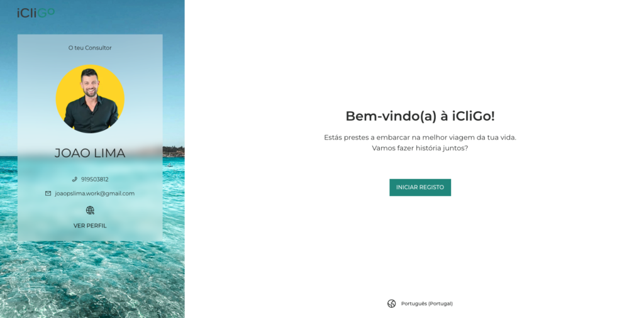
Task: Click the green 'Go' part of the logo
Action: [46, 13]
